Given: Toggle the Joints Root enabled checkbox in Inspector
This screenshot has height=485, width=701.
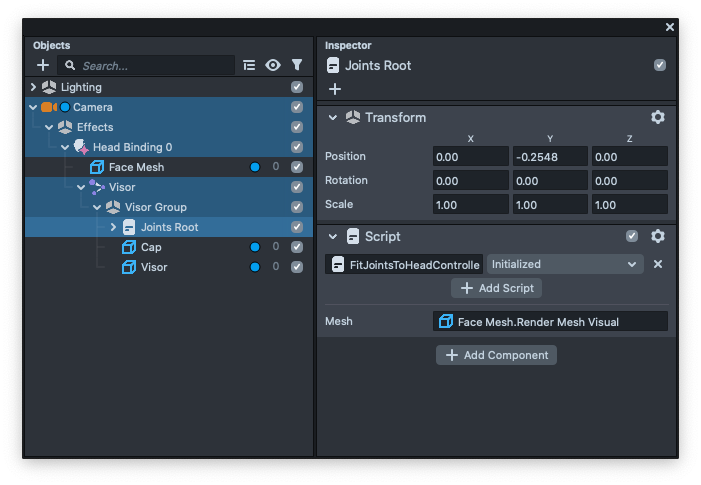Looking at the screenshot, I should point(659,65).
